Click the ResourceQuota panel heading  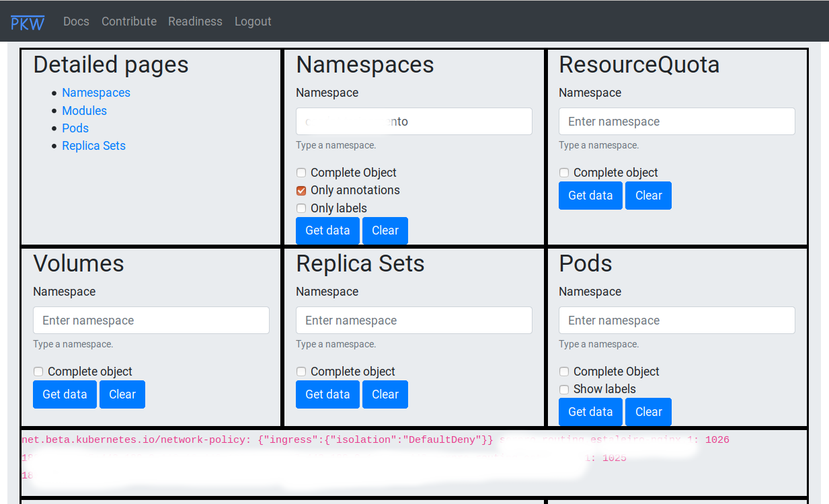[x=639, y=65]
